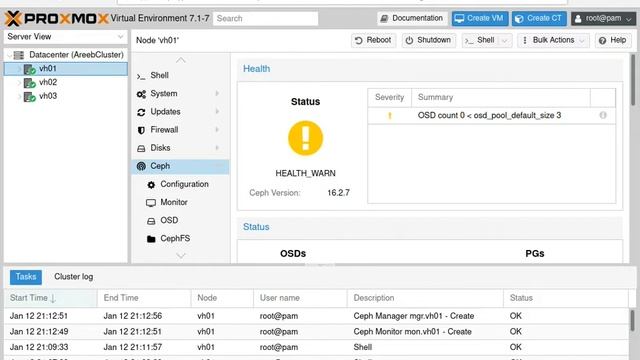Click the vh03 server node icon
This screenshot has height=360, width=640.
[x=29, y=97]
